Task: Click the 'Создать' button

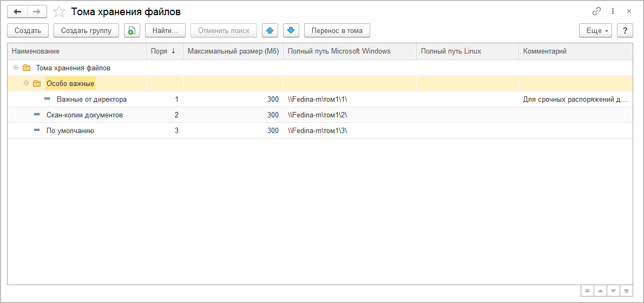Action: point(28,31)
